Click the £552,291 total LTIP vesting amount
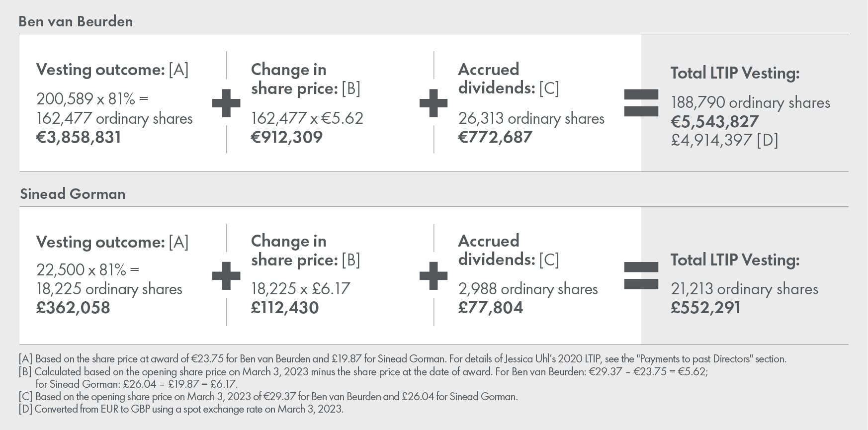 (706, 308)
